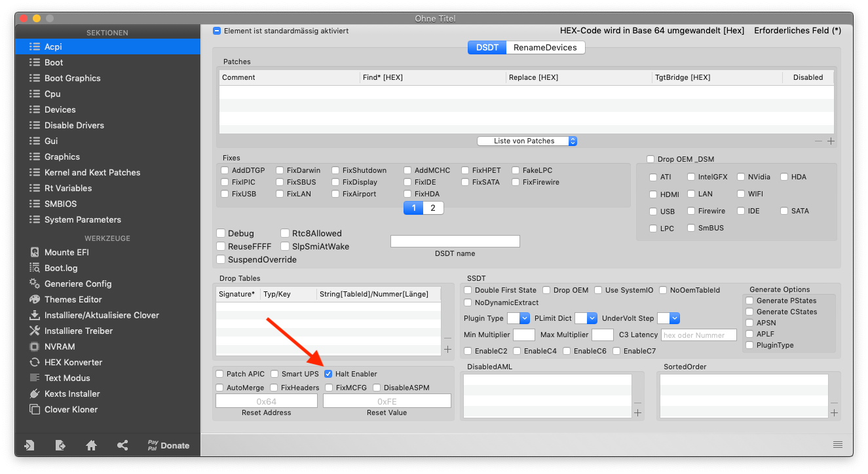Click the home icon in bottom bar
This screenshot has width=868, height=474.
click(92, 445)
